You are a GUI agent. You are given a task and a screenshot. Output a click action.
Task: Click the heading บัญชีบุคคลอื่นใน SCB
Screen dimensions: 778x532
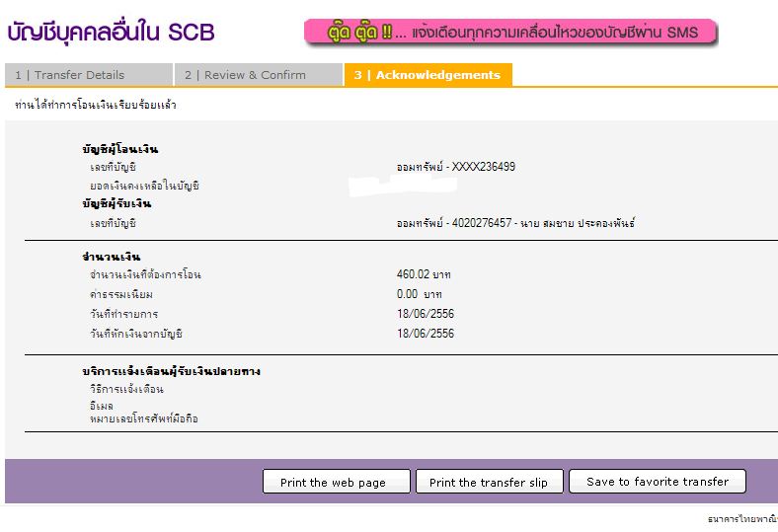click(x=112, y=33)
